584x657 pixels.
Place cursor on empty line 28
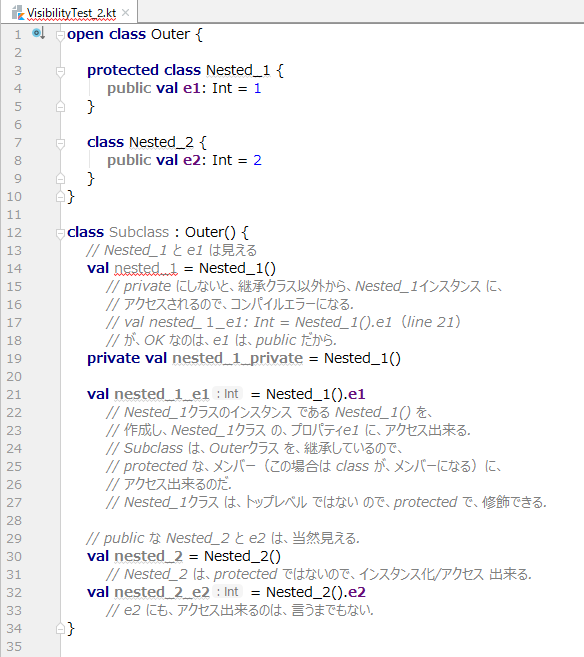[318, 520]
